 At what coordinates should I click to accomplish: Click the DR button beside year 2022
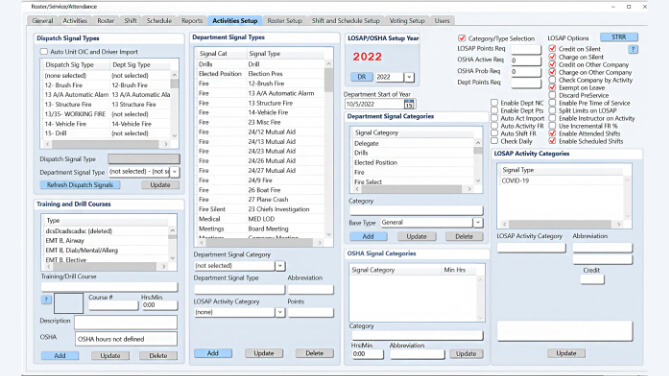click(361, 77)
